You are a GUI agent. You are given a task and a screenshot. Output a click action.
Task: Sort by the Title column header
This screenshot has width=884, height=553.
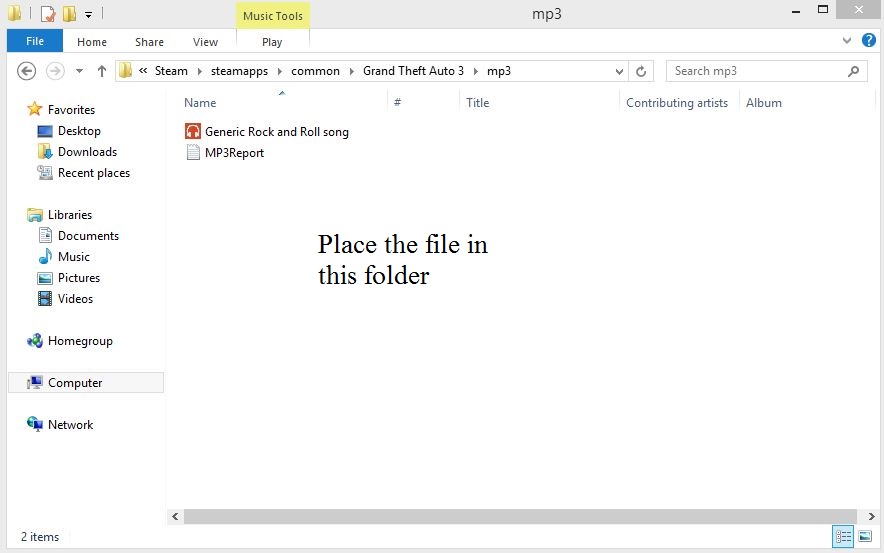(478, 103)
